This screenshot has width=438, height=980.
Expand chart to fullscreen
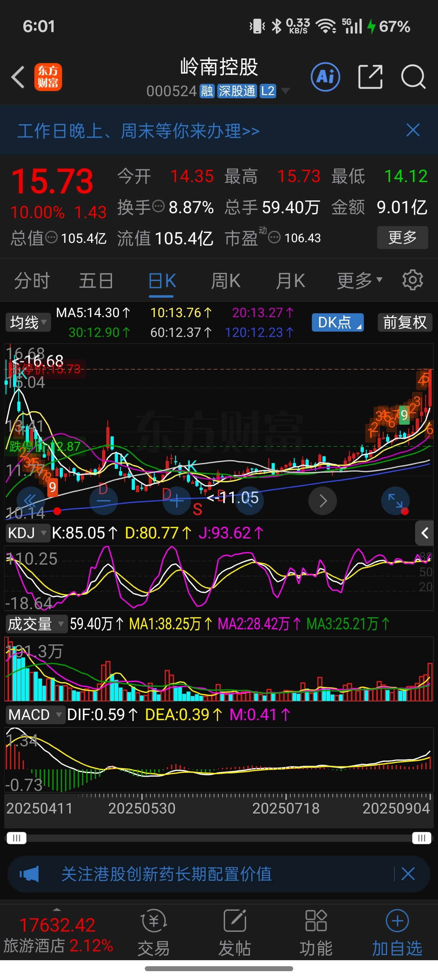coord(395,501)
